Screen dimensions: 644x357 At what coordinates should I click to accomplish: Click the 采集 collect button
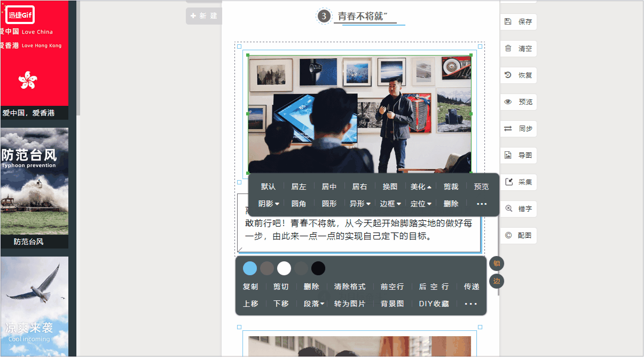(x=518, y=182)
